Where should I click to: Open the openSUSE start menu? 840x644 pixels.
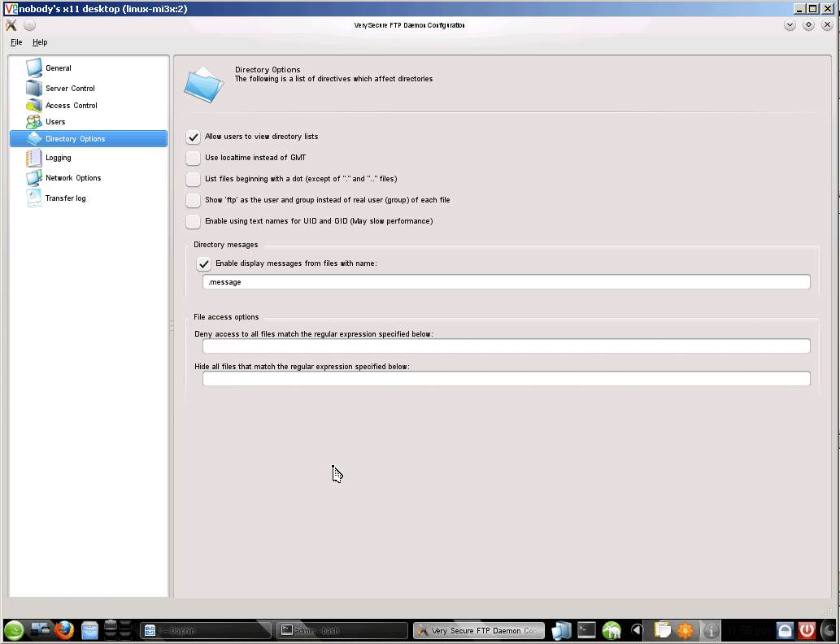tap(14, 630)
